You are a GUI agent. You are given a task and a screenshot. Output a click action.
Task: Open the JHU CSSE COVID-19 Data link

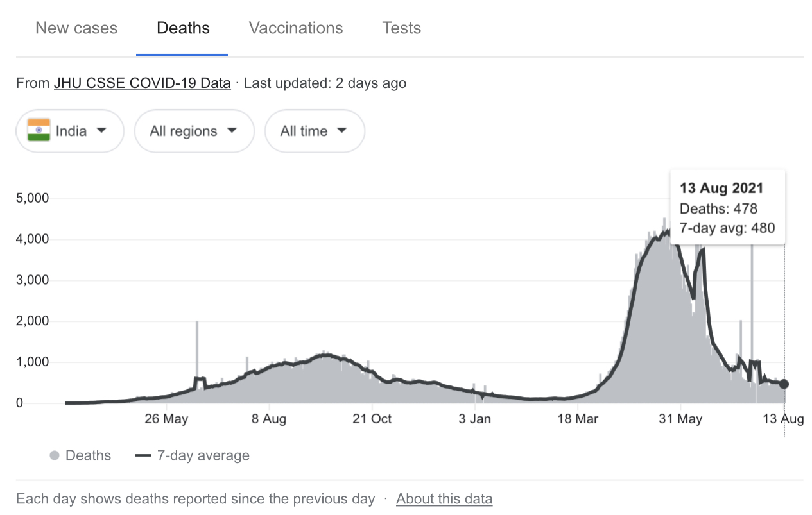pyautogui.click(x=142, y=83)
